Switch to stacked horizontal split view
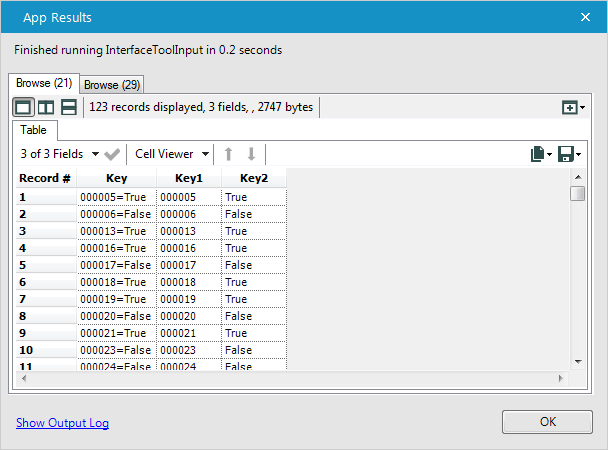 point(69,107)
